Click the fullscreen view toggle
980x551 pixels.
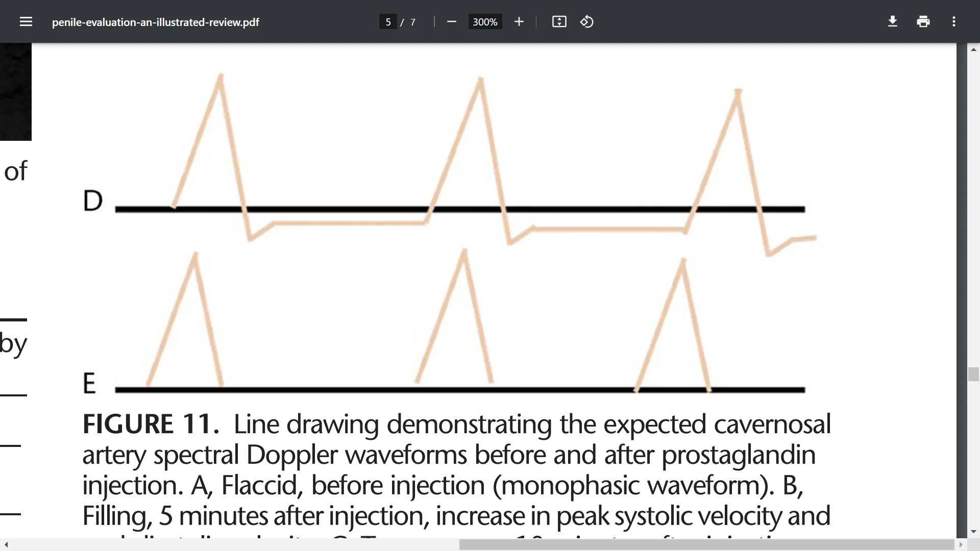coord(559,21)
